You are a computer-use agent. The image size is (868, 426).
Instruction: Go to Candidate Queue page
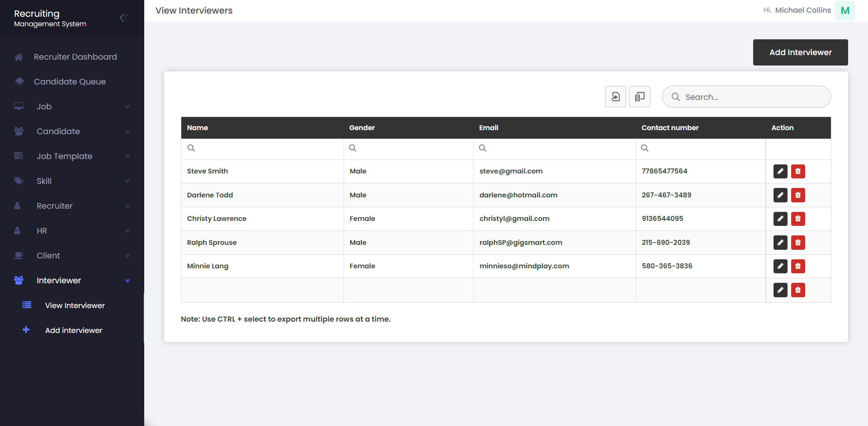pos(70,82)
